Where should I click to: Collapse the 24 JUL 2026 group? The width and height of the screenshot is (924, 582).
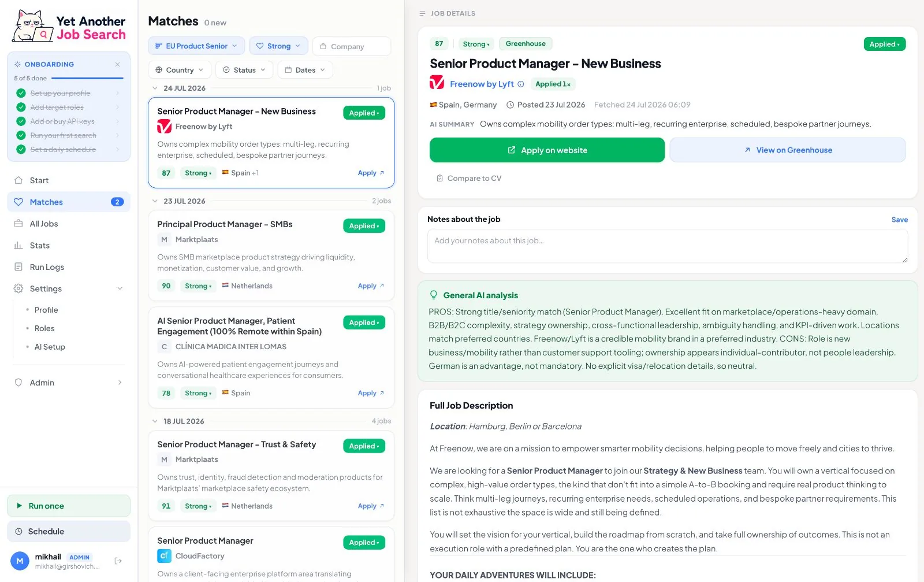tap(155, 88)
